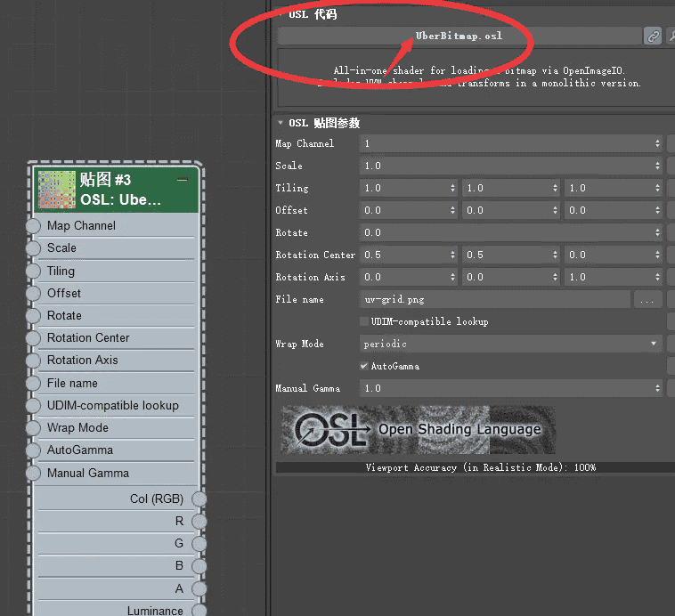The image size is (675, 616).
Task: Click the Map Channel input socket
Action: coord(33,226)
